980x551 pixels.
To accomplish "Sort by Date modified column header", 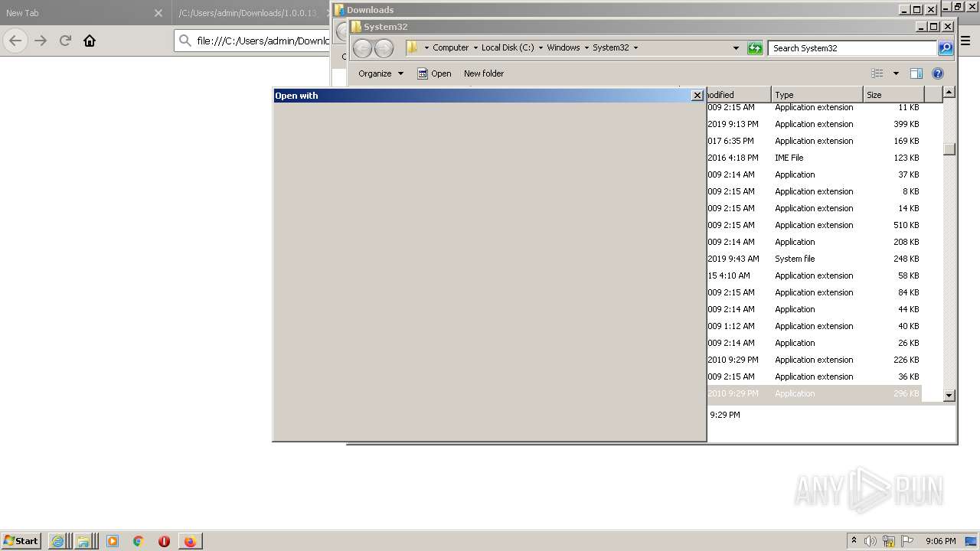I will 738,95.
